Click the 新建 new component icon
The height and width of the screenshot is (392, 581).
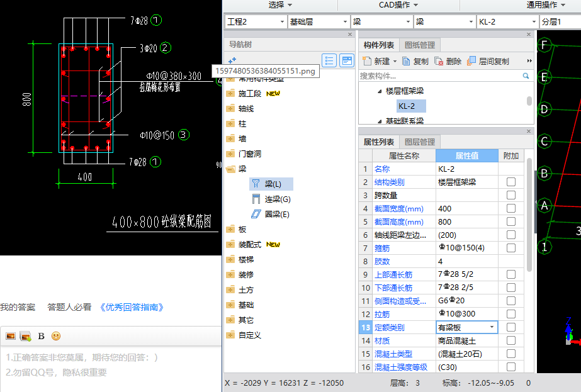tap(367, 61)
